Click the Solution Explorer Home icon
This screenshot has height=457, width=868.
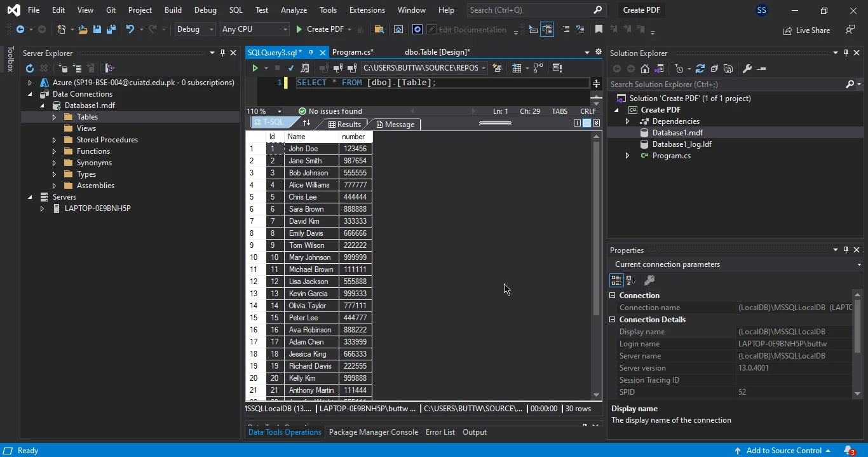645,69
